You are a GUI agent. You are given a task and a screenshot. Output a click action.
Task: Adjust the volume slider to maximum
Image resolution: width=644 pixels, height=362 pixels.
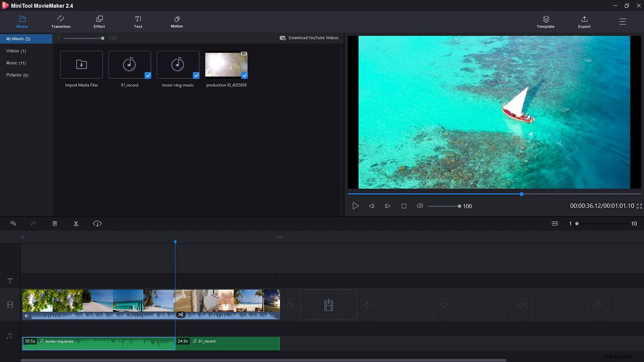[460, 206]
